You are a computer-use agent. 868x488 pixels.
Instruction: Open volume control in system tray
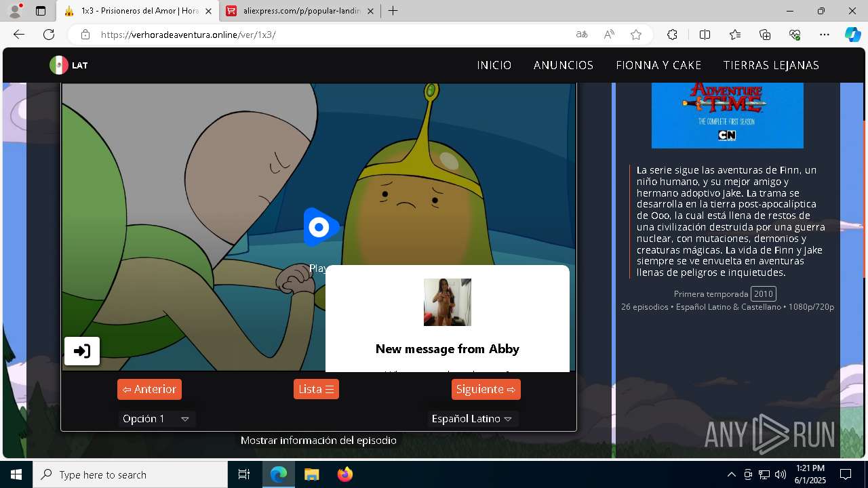tap(781, 474)
